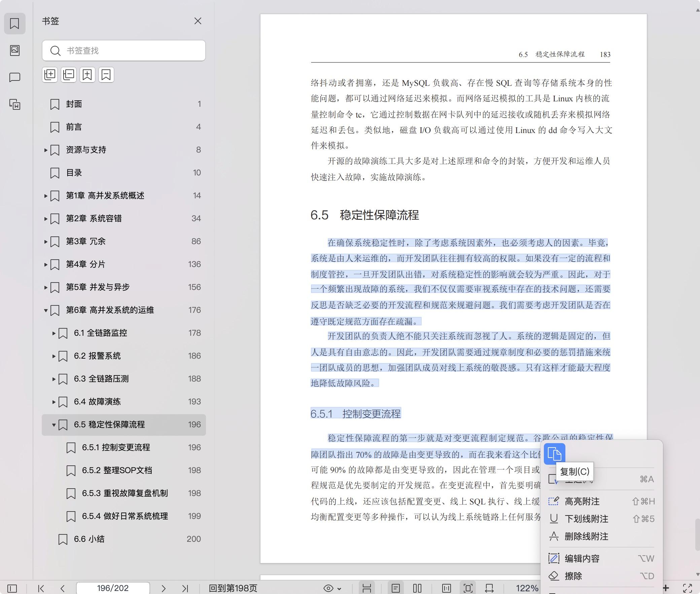Toggle single-page view layout
This screenshot has height=594, width=700.
point(396,588)
